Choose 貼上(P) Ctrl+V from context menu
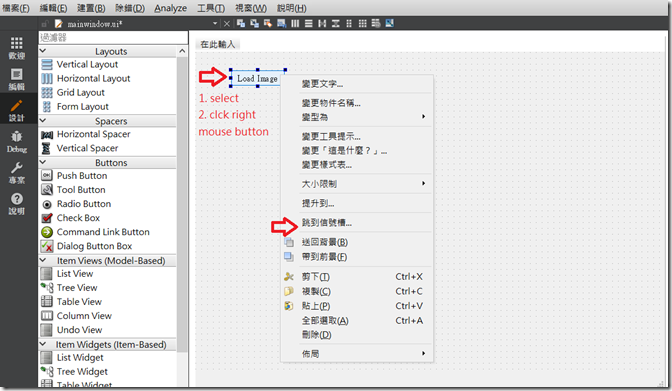The height and width of the screenshot is (391, 672). click(x=357, y=306)
